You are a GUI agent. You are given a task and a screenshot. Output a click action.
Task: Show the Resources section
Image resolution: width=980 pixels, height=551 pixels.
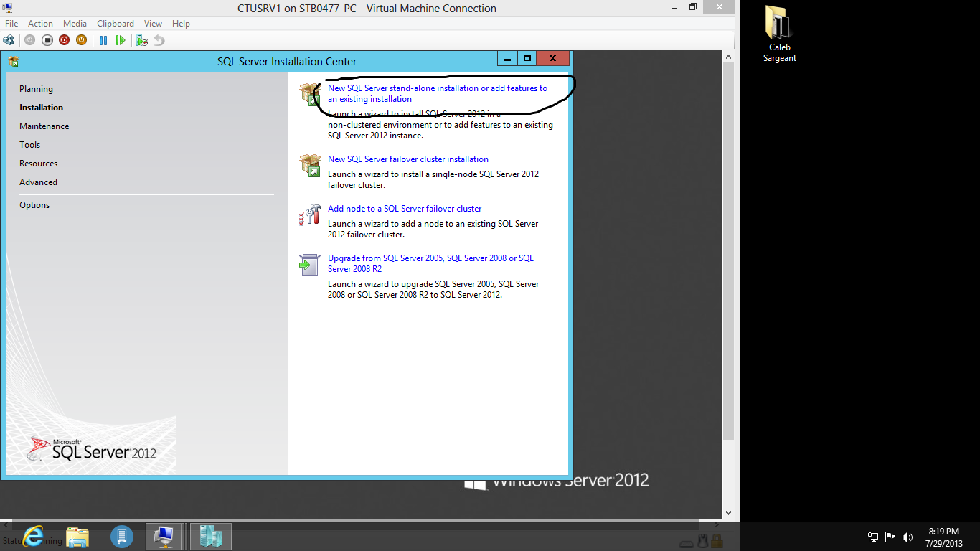tap(38, 164)
